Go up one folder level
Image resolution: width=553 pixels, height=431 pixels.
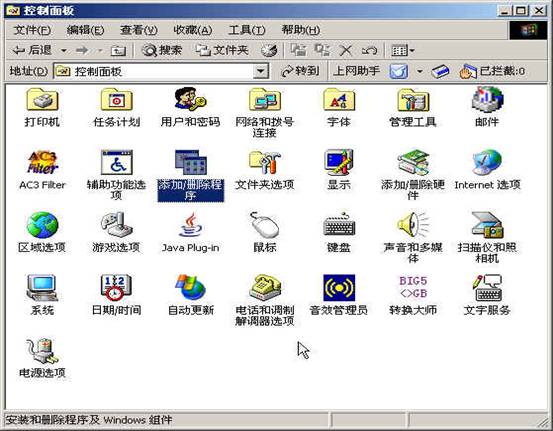pos(118,51)
